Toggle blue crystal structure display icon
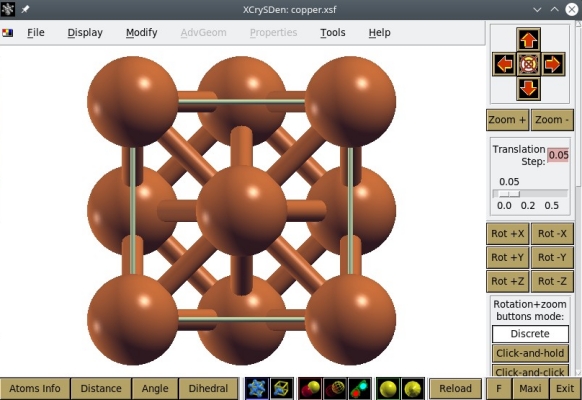The width and height of the screenshot is (582, 400). pyautogui.click(x=257, y=388)
